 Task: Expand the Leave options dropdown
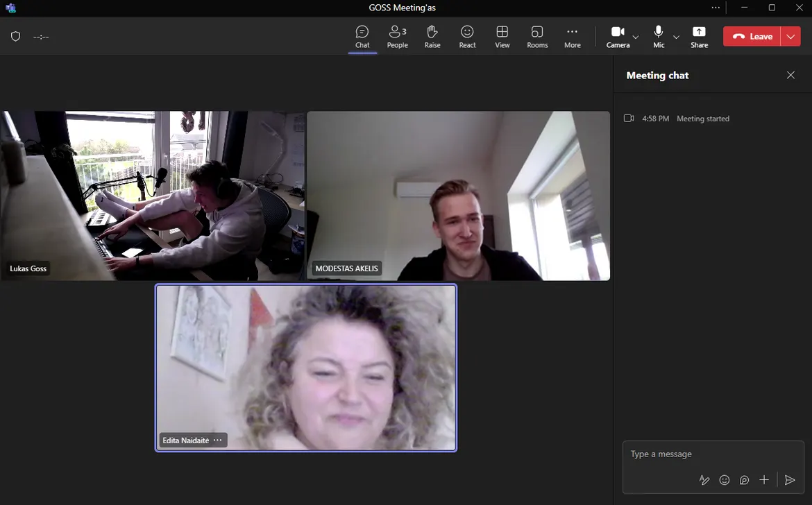coord(790,36)
